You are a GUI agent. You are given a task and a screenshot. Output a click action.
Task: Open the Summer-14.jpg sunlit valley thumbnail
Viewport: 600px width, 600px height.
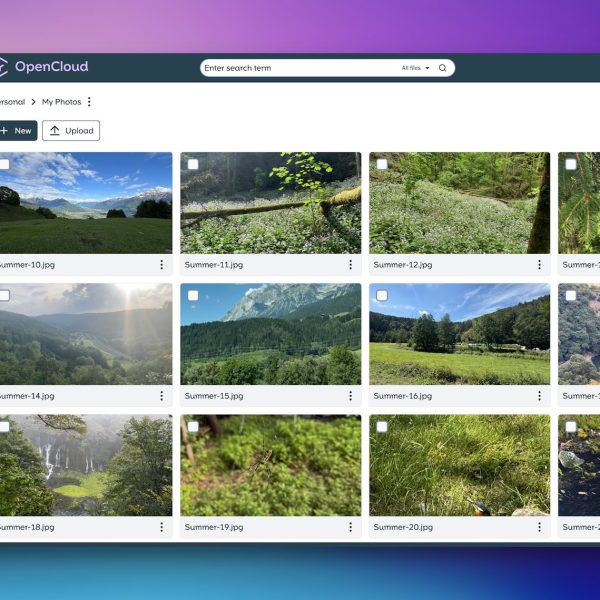pyautogui.click(x=86, y=334)
